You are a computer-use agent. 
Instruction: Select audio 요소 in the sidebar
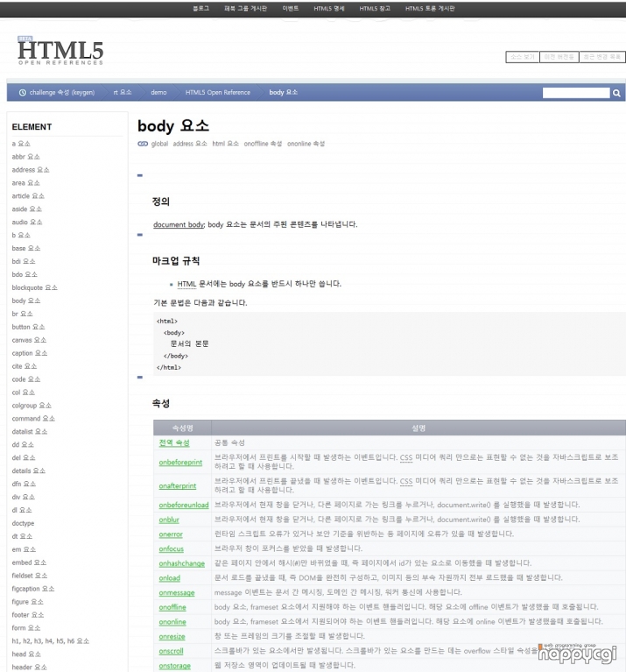point(27,222)
